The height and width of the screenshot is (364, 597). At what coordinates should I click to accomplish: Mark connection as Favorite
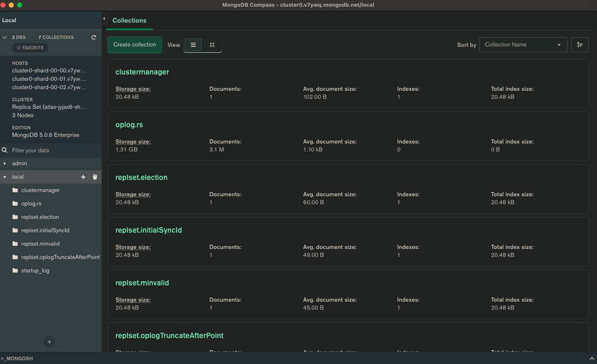(30, 48)
